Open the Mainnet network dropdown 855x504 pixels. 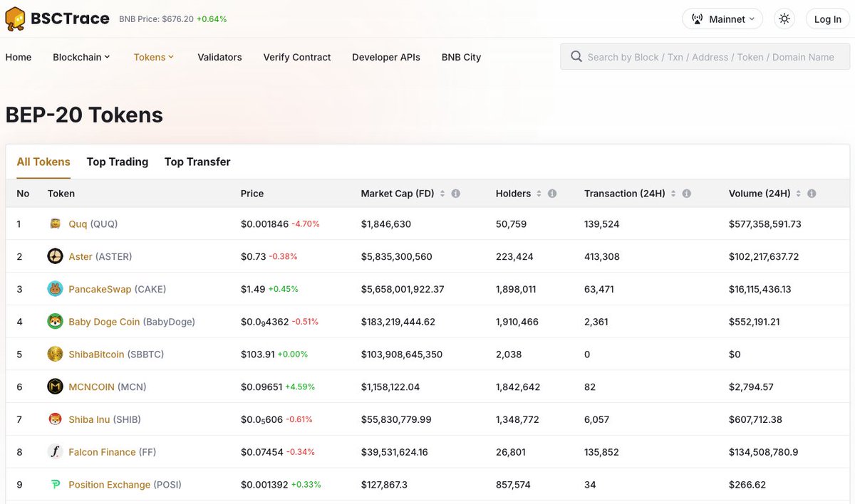pyautogui.click(x=722, y=19)
